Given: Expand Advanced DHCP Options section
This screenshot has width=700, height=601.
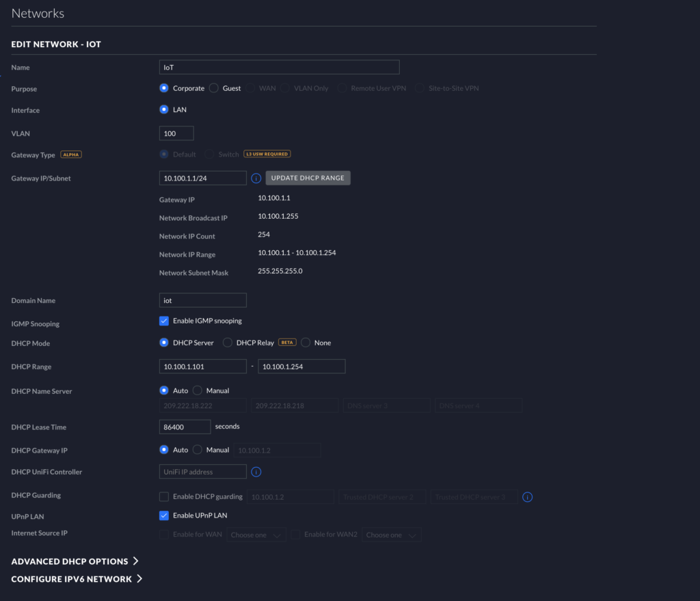Looking at the screenshot, I should [75, 561].
